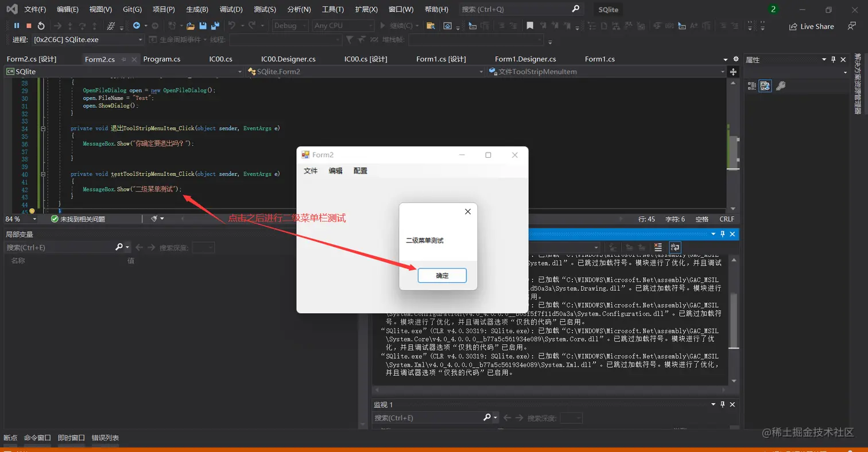The width and height of the screenshot is (868, 452).
Task: Expand the SQlite.Form2 class dropdown
Action: (x=365, y=72)
